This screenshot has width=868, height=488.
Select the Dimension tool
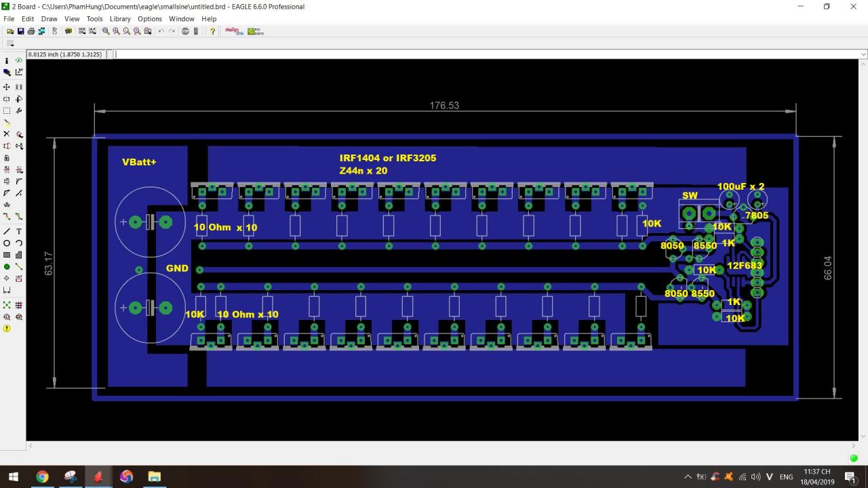click(7, 290)
